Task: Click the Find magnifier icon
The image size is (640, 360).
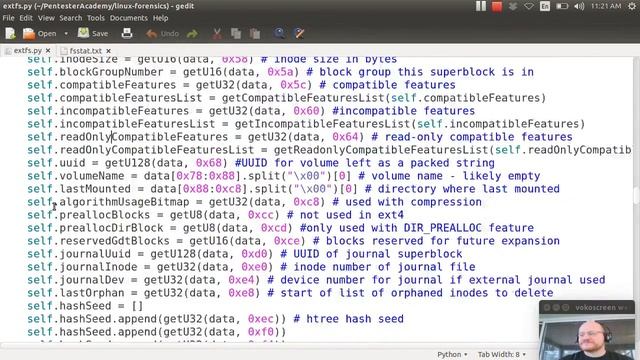Action: pyautogui.click(x=280, y=33)
